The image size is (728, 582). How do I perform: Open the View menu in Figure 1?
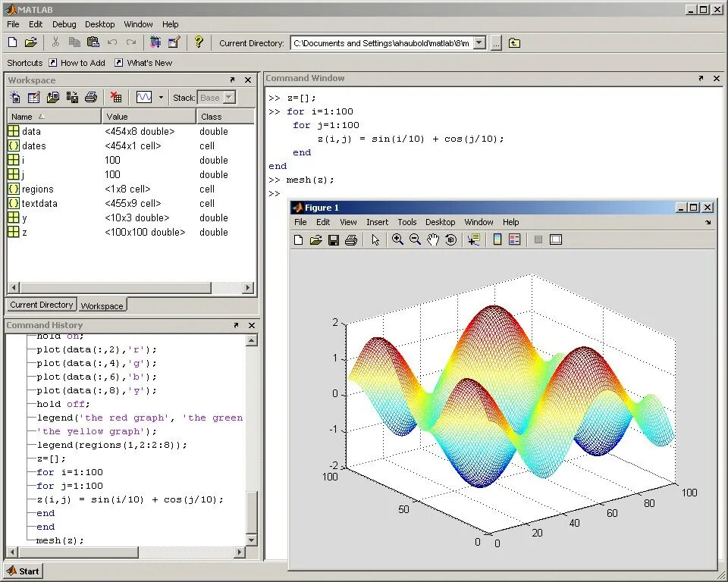pos(348,222)
